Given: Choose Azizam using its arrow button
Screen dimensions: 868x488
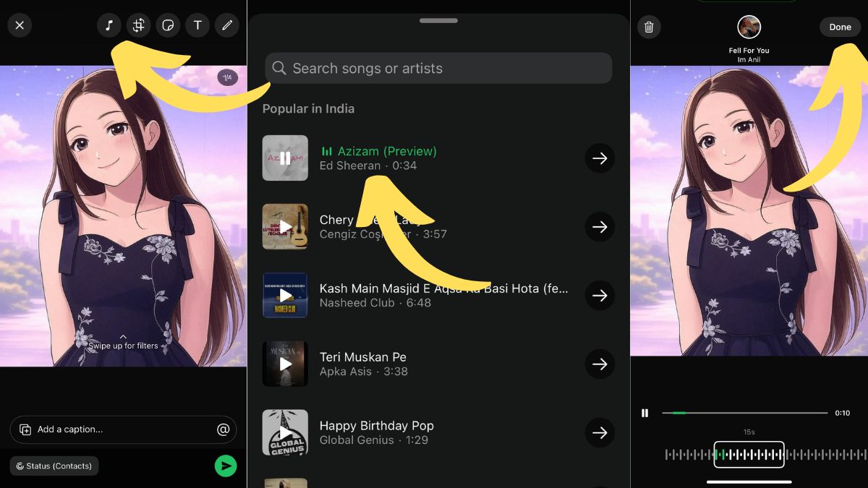Looking at the screenshot, I should (x=600, y=158).
